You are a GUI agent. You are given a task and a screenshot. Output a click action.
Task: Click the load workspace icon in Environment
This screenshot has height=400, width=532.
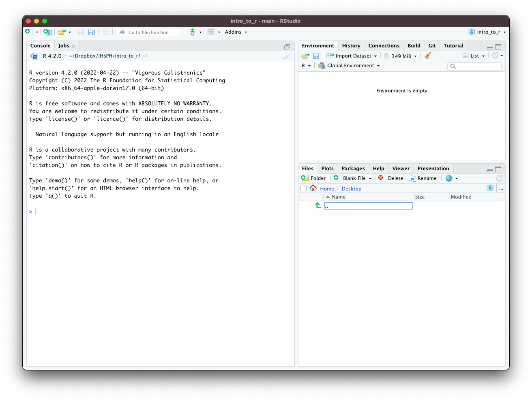[305, 56]
